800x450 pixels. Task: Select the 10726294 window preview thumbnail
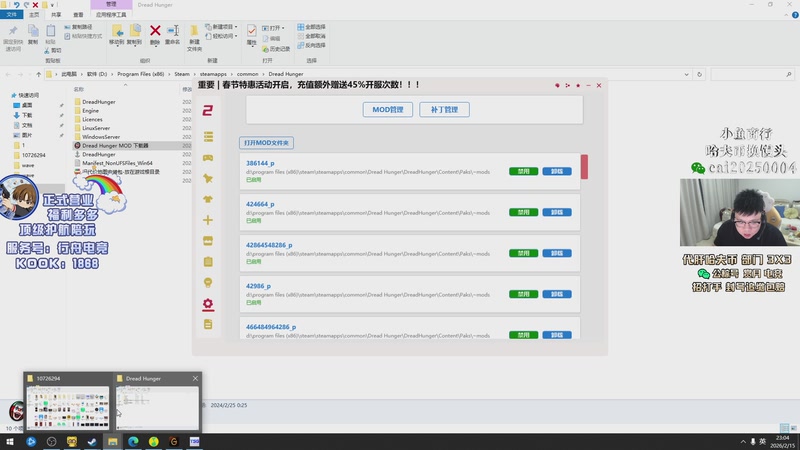point(68,407)
